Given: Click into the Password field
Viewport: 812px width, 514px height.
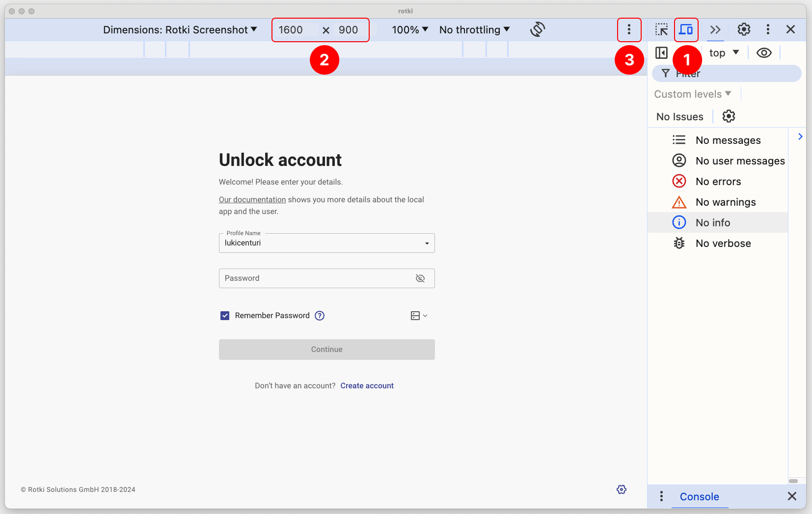Looking at the screenshot, I should (317, 278).
